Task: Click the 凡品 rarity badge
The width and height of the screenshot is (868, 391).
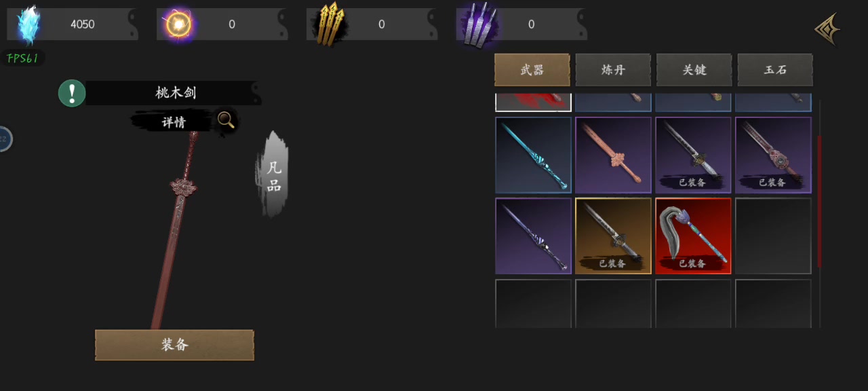Action: point(273,176)
